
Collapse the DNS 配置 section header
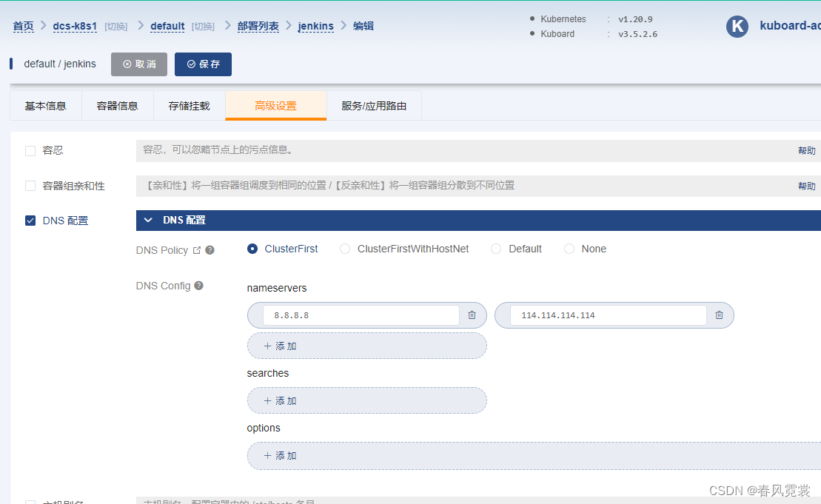(x=147, y=220)
